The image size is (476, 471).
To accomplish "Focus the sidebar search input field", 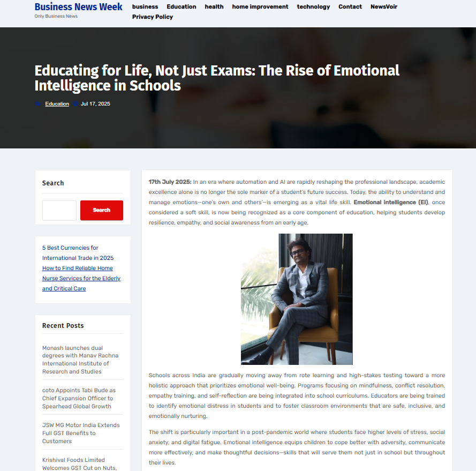I will click(59, 210).
